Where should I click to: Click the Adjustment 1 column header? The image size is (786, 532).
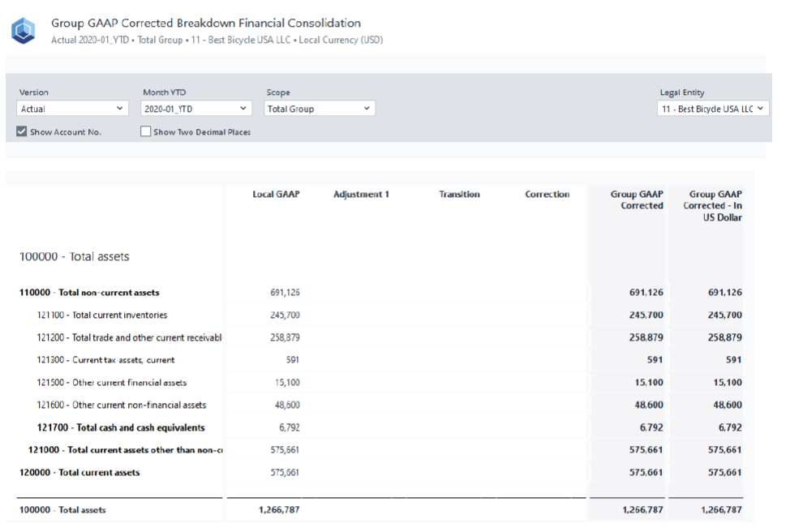(x=361, y=195)
